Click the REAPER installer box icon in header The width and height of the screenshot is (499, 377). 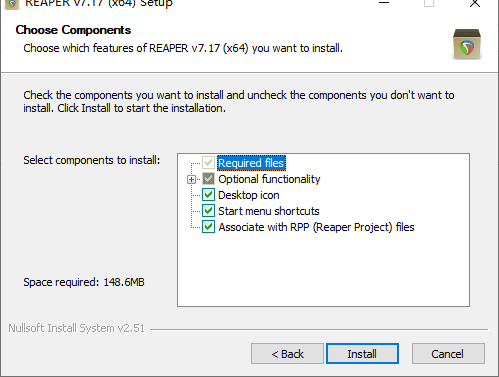(x=467, y=44)
